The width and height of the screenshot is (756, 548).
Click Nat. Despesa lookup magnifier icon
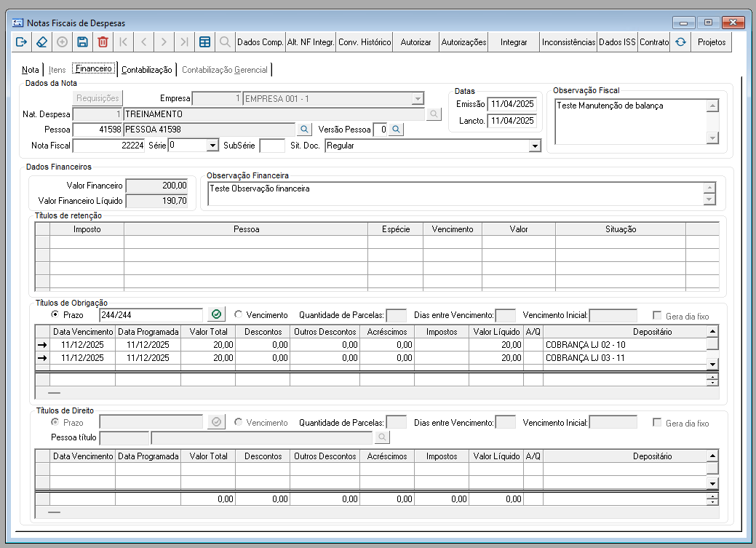coord(434,114)
